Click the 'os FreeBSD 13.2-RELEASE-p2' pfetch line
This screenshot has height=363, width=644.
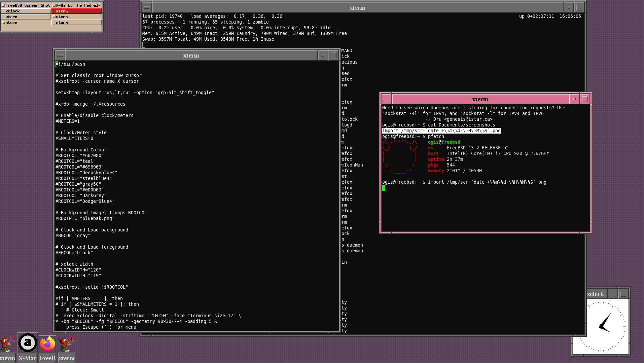point(468,148)
